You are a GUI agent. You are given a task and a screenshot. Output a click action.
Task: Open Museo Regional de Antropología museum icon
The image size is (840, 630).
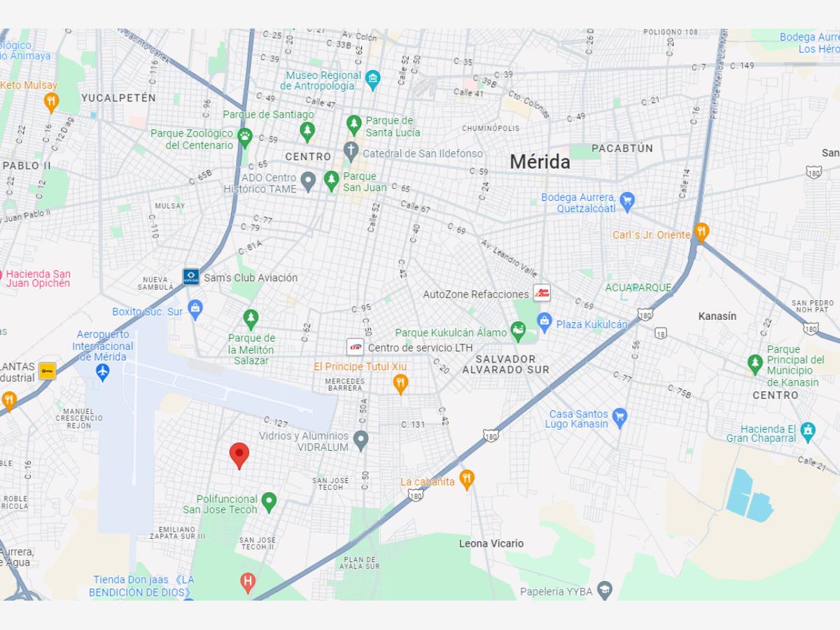(x=373, y=76)
